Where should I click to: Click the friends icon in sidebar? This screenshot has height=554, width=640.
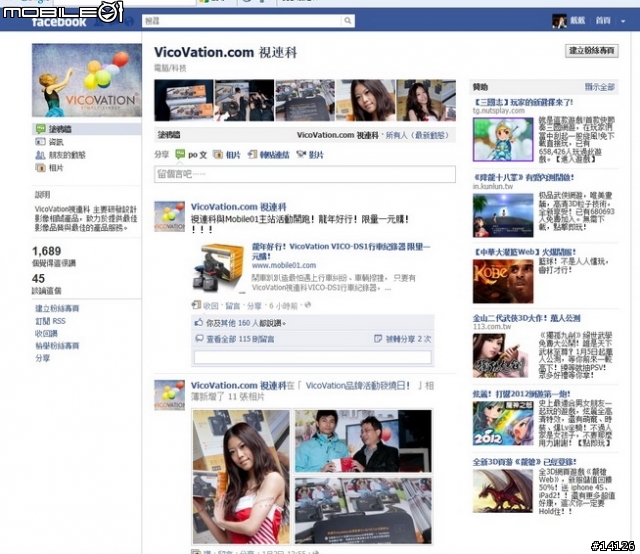[40, 155]
